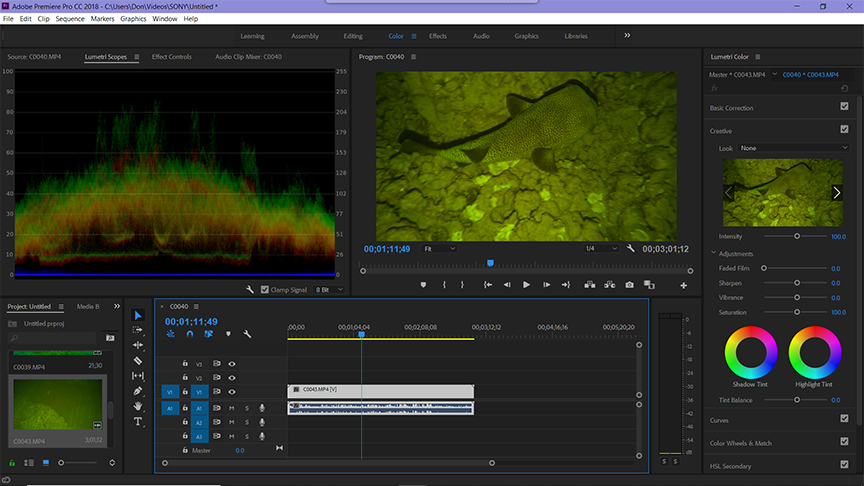Click the Extract button
This screenshot has height=486, width=864.
point(609,285)
